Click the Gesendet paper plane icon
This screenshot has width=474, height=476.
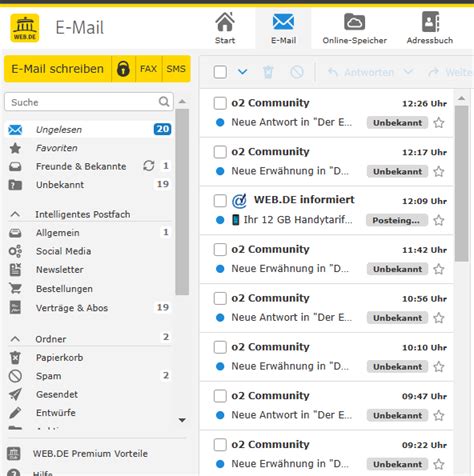(x=15, y=394)
